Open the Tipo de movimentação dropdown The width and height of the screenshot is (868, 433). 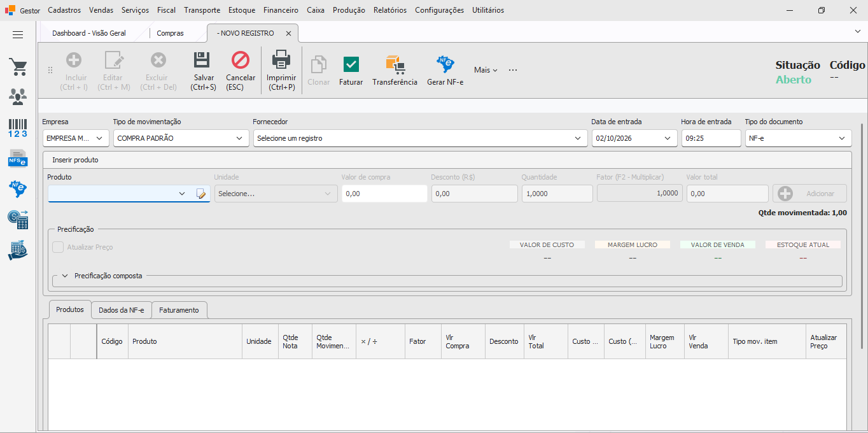pyautogui.click(x=181, y=138)
